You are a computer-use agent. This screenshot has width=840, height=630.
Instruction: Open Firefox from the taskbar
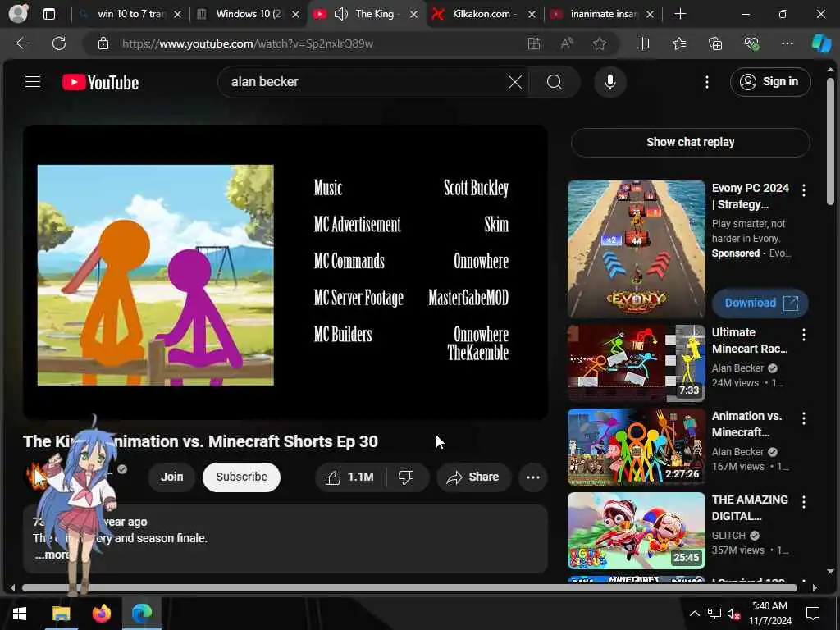[x=101, y=614]
